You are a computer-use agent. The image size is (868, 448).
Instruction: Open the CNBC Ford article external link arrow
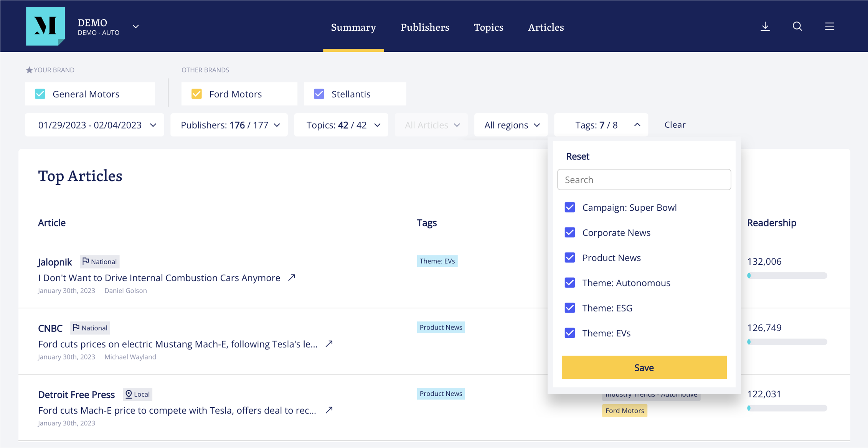pyautogui.click(x=328, y=344)
